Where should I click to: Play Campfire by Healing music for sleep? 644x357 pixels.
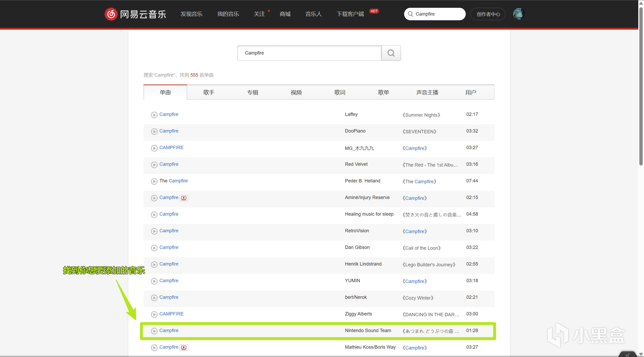pyautogui.click(x=154, y=215)
